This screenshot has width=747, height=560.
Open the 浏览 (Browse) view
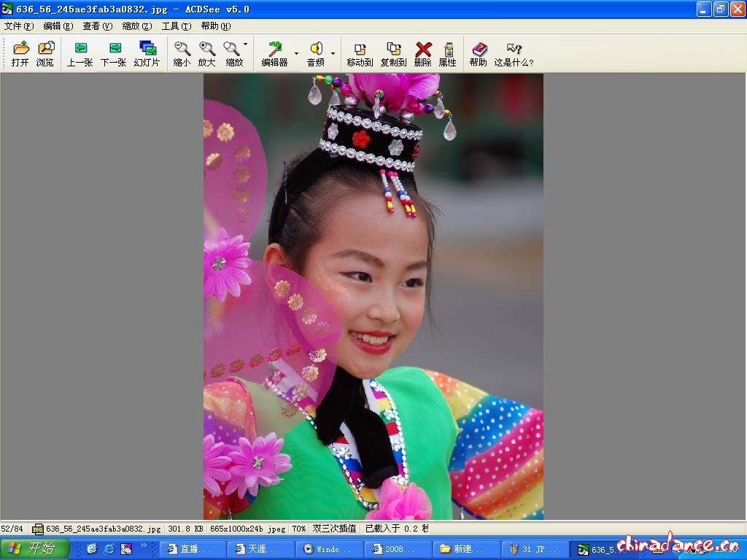point(45,54)
